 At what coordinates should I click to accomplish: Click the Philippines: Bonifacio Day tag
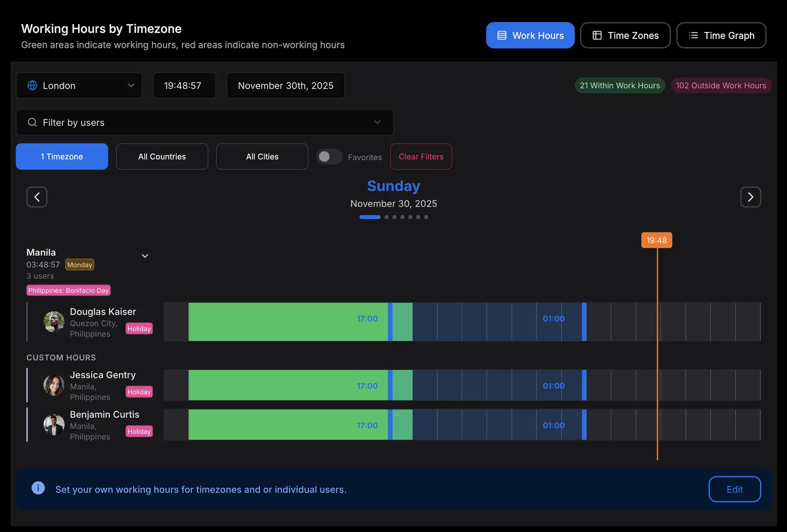click(68, 291)
